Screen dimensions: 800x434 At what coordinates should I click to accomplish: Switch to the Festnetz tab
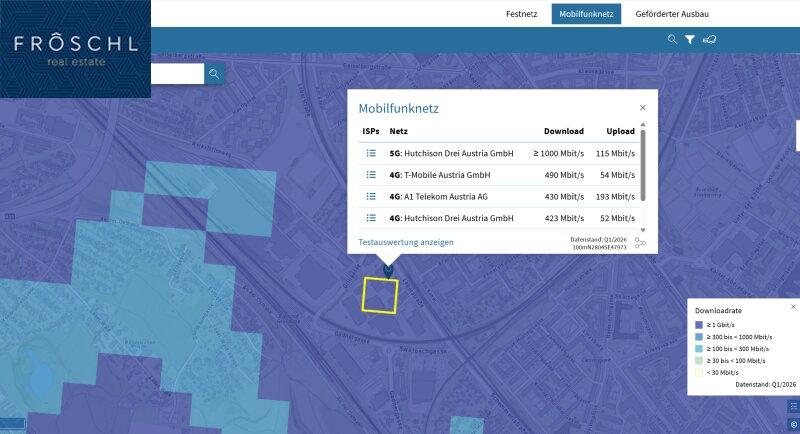pos(521,14)
